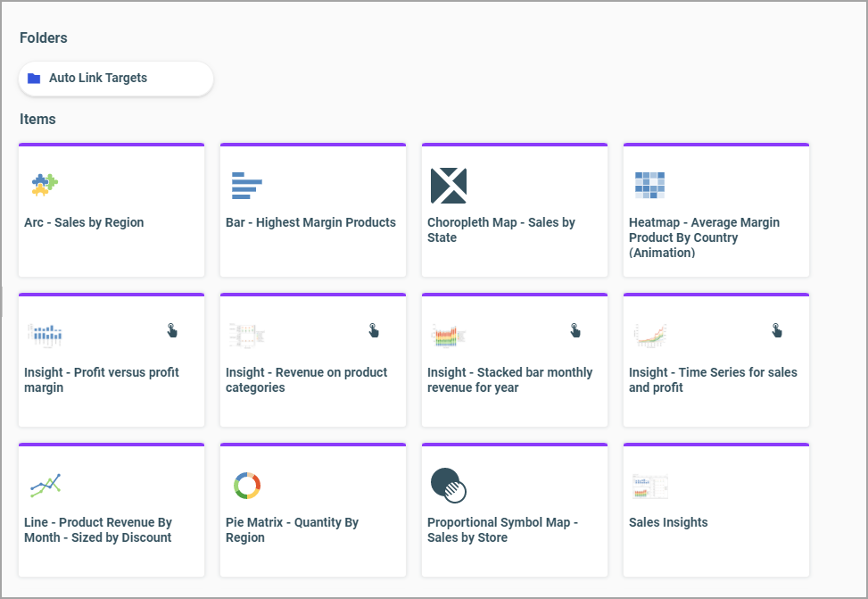This screenshot has width=868, height=599.
Task: Open Insight - Profit versus profit margin thumbnail
Action: coord(45,335)
